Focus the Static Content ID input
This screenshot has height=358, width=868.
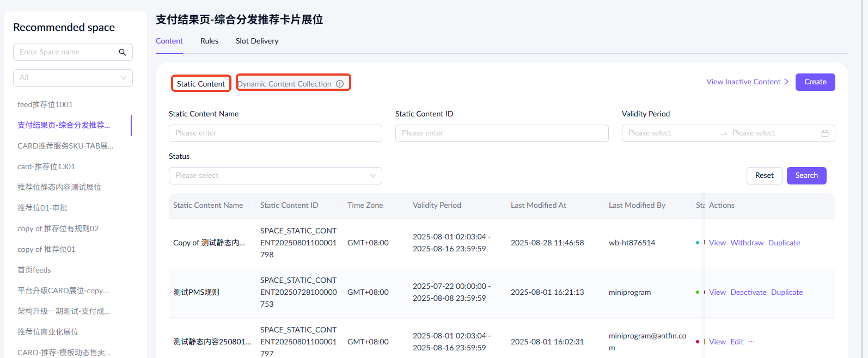(x=502, y=133)
